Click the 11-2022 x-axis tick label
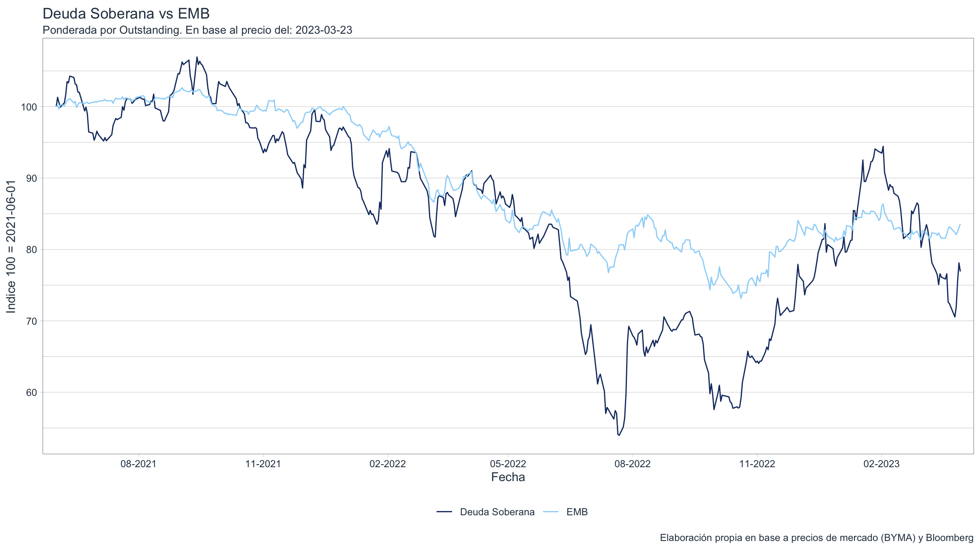The height and width of the screenshot is (549, 980). (x=757, y=464)
